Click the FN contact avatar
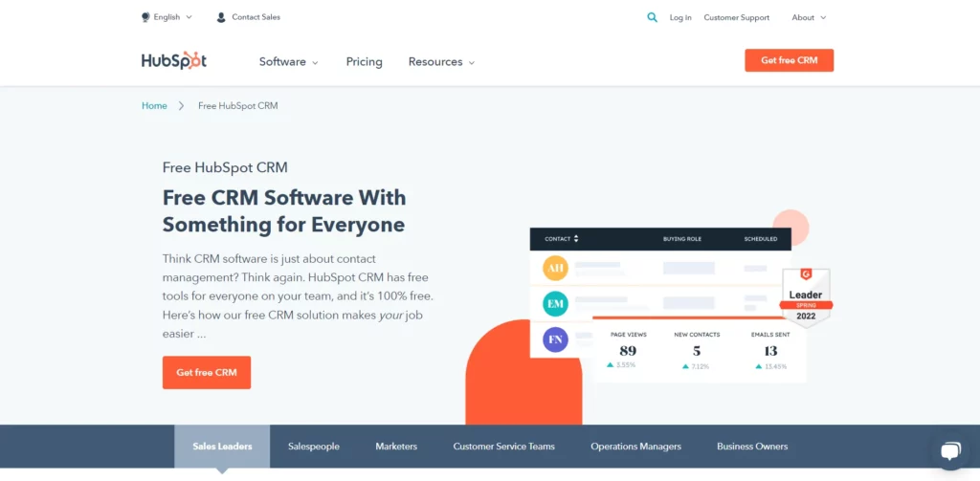 click(556, 339)
